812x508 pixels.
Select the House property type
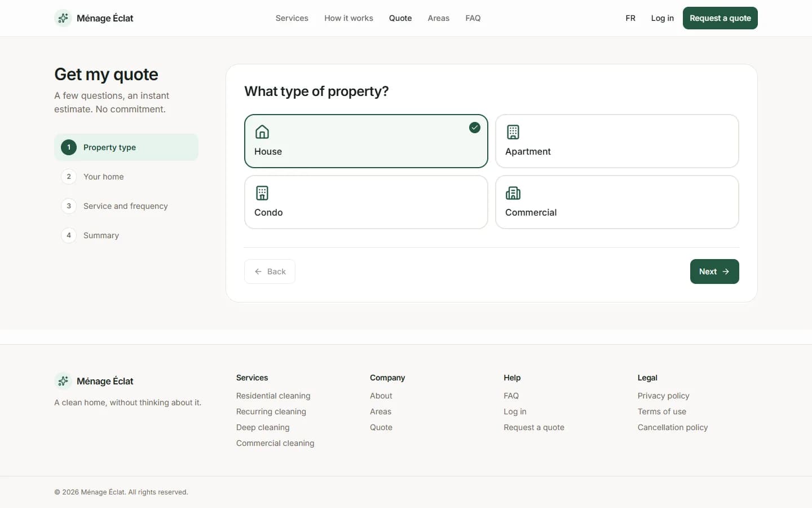pos(366,141)
